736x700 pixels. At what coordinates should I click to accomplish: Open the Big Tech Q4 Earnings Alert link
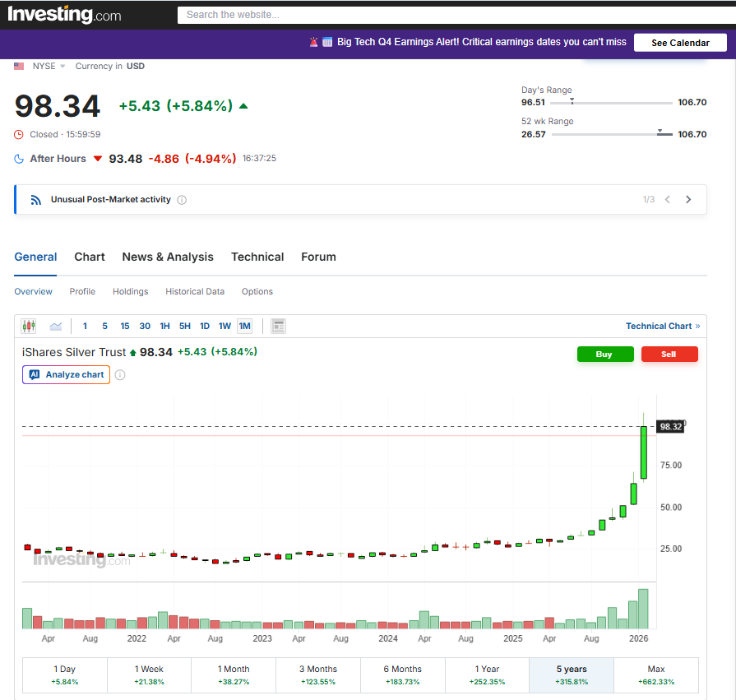(x=482, y=42)
